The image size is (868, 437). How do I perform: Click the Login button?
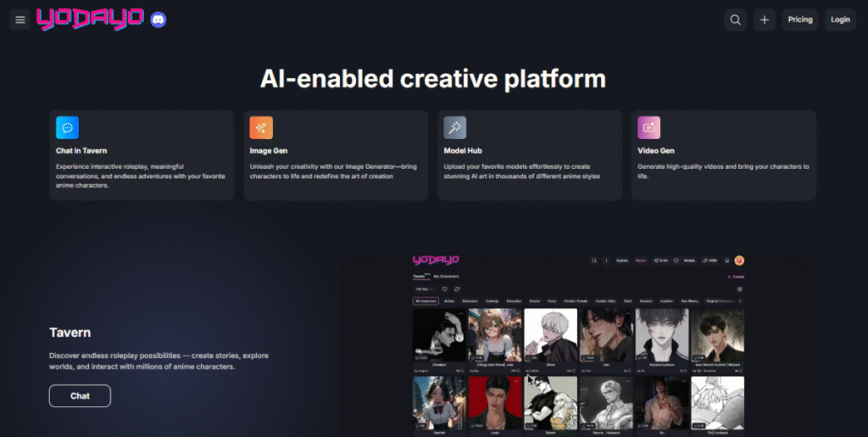click(x=840, y=20)
